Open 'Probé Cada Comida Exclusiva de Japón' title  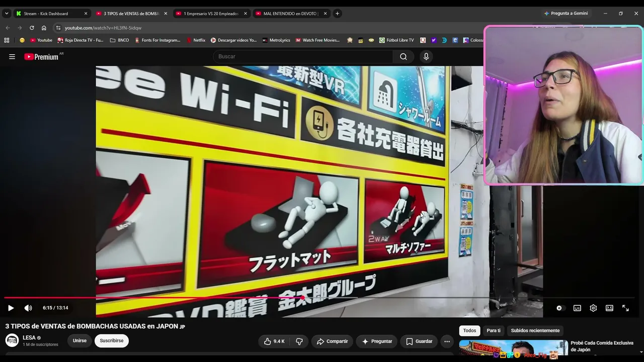coord(602,346)
